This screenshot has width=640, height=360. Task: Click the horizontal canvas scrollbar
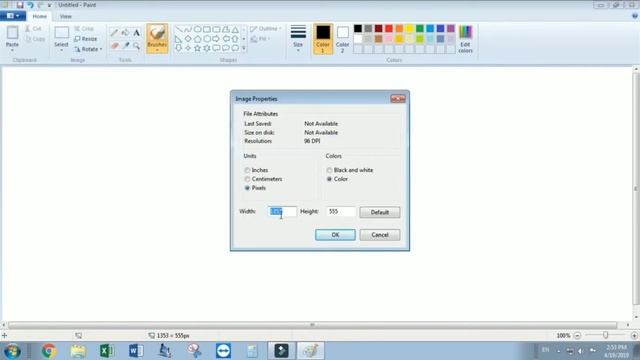(312, 325)
